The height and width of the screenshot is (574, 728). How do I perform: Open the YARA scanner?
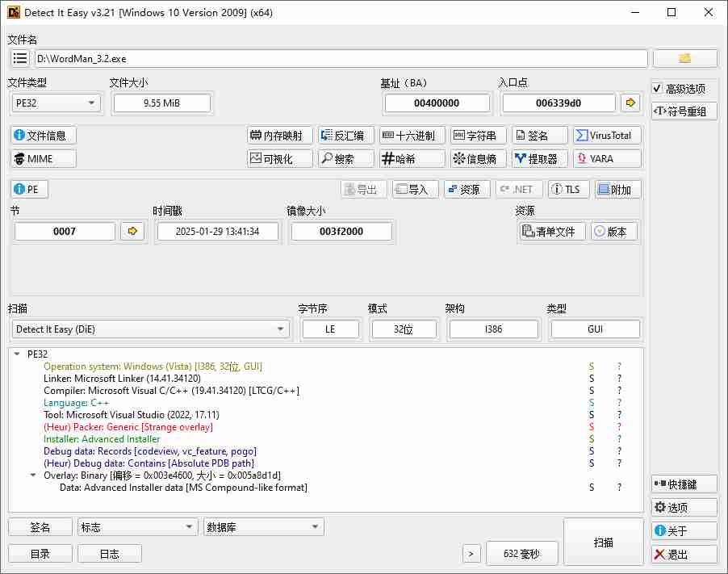pos(607,159)
